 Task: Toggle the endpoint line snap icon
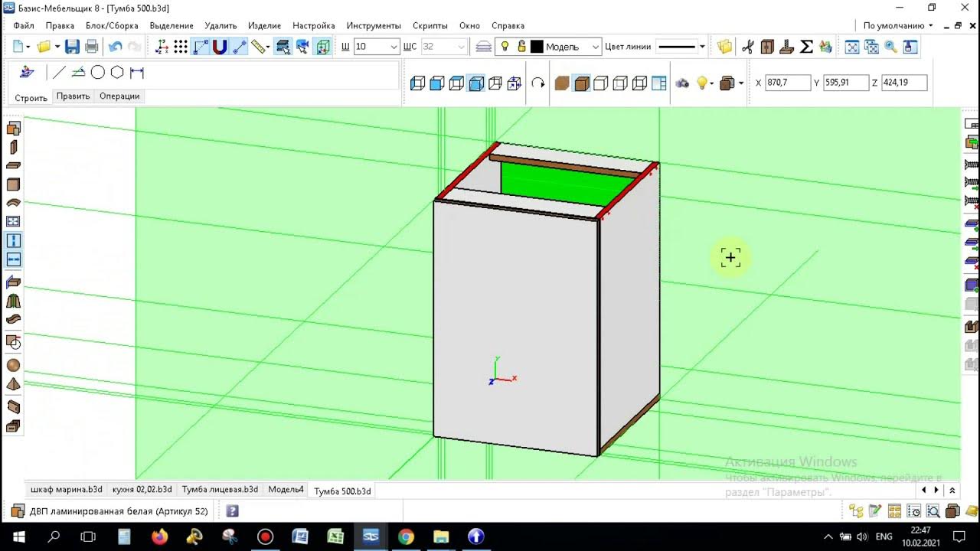(239, 47)
